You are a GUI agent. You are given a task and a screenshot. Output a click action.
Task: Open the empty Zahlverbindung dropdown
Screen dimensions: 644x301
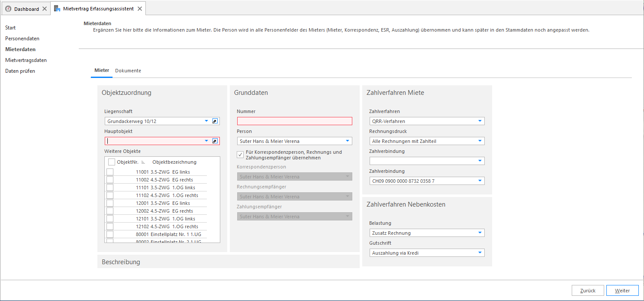(480, 161)
